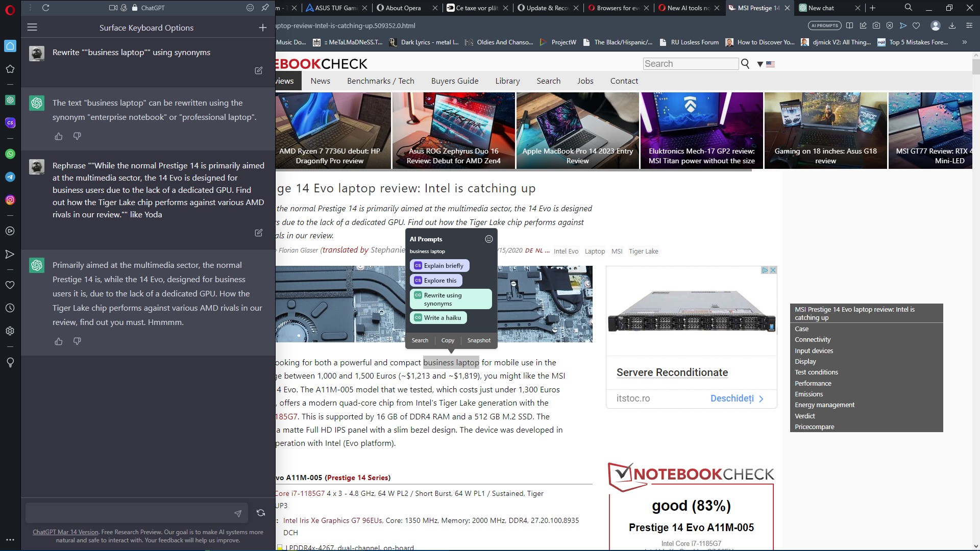Click the 'Tiger Lake' tag
The image size is (980, 551).
tap(643, 252)
